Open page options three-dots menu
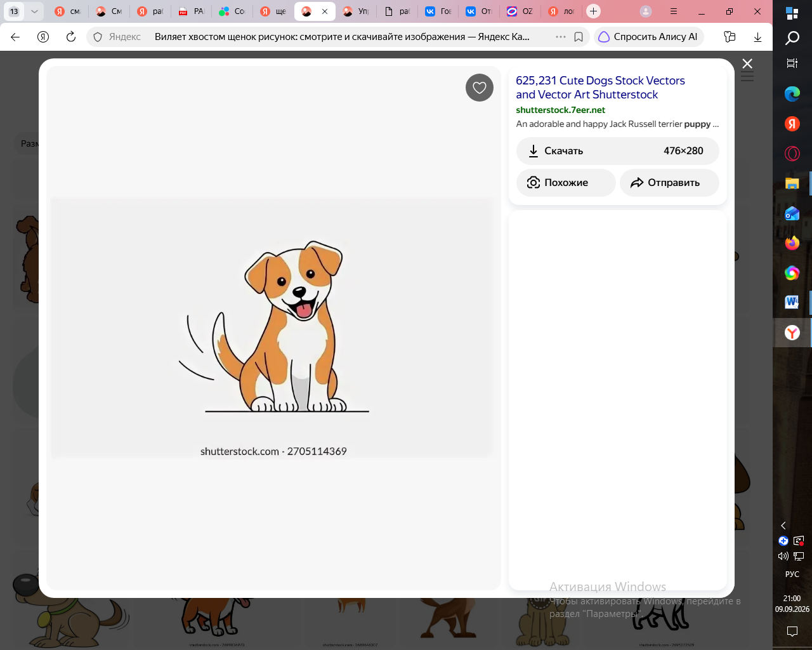812x650 pixels. click(561, 37)
